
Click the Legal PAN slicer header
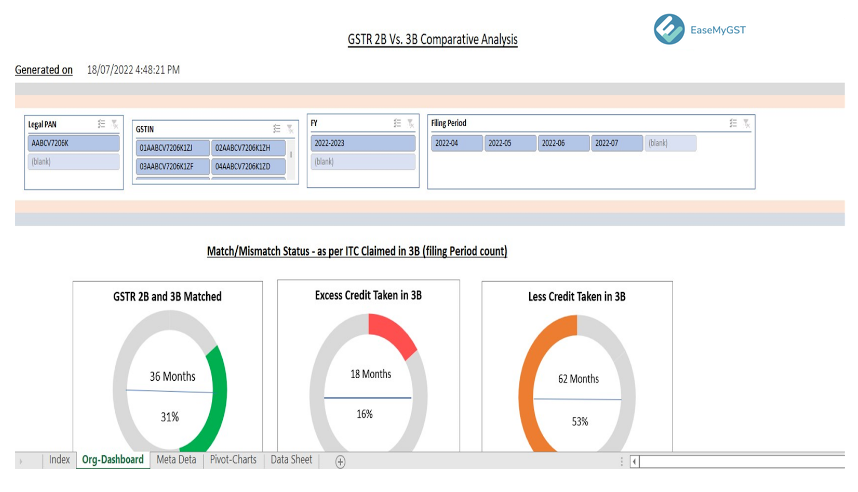(x=42, y=124)
